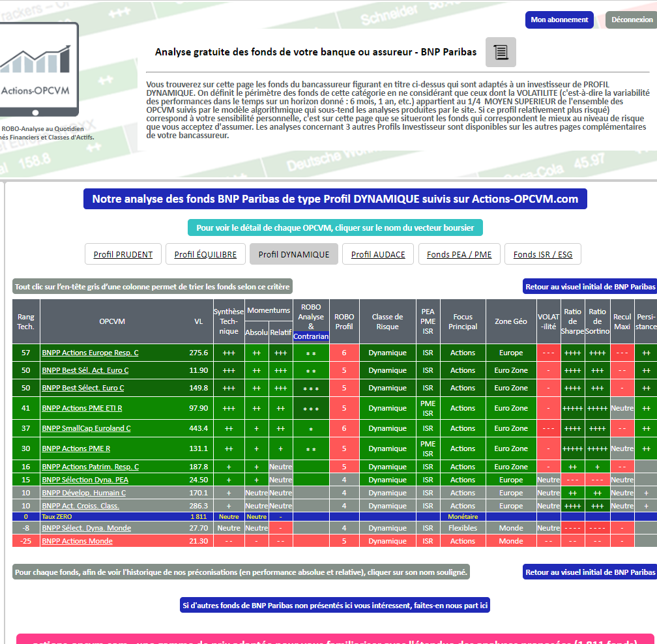Click bottom Retour au visuel initial de BNP Paribas
The height and width of the screenshot is (644, 657).
coord(590,572)
